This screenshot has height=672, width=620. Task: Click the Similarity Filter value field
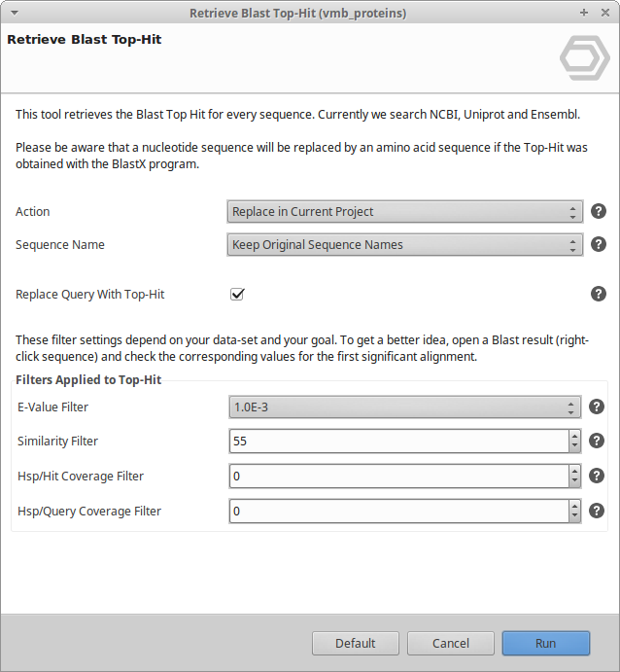(x=398, y=441)
